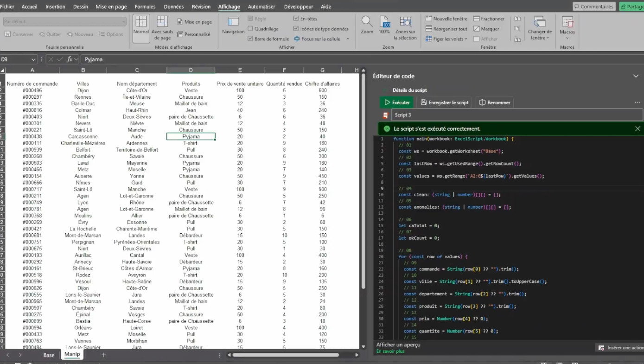The height and width of the screenshot is (364, 644).
Task: Switch to page break preview (Avec sauts de page)
Action: [x=162, y=28]
